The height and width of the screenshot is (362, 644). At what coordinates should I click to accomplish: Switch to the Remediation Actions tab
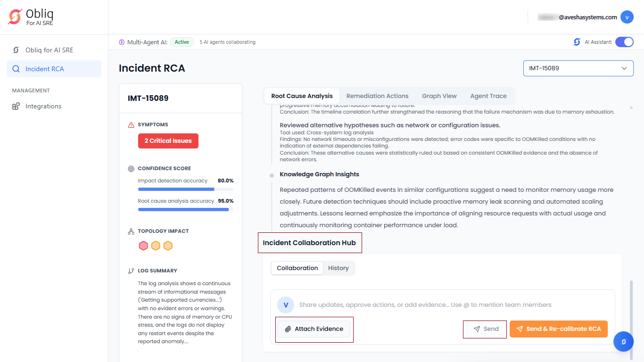pos(377,96)
